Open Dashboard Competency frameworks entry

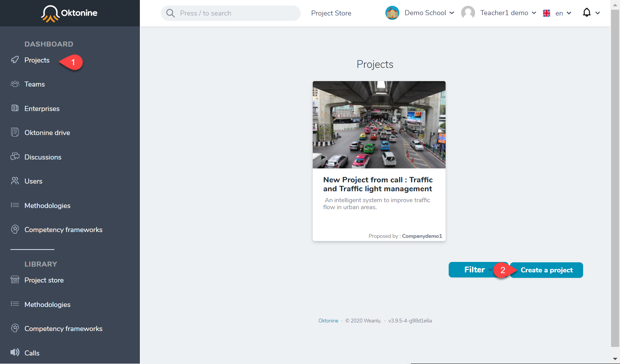click(x=63, y=230)
